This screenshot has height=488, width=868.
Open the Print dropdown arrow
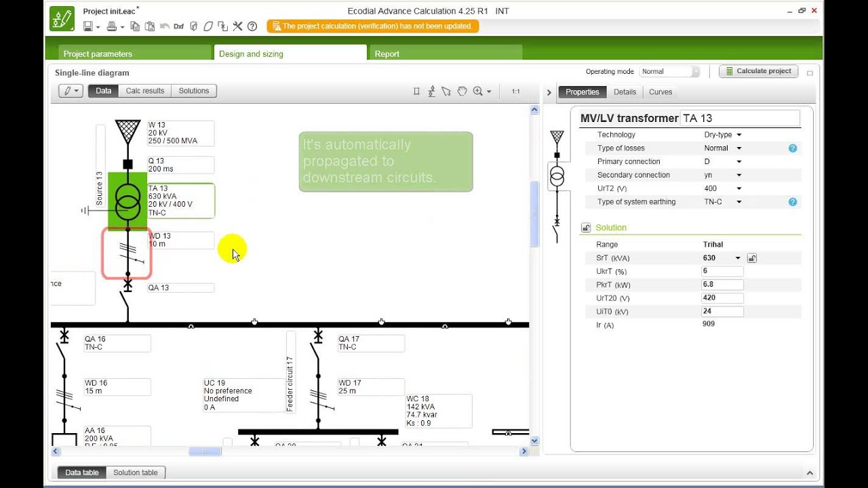click(x=123, y=27)
